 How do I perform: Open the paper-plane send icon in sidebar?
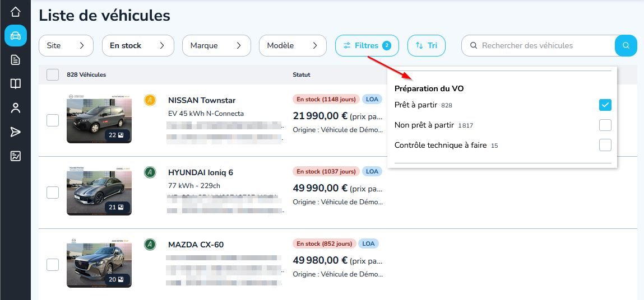pos(15,132)
